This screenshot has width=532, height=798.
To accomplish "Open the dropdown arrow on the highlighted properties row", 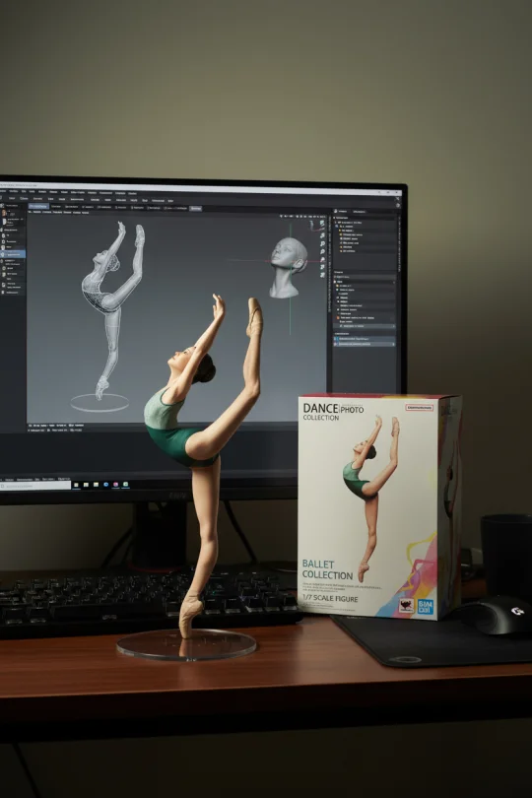I will coord(393,326).
